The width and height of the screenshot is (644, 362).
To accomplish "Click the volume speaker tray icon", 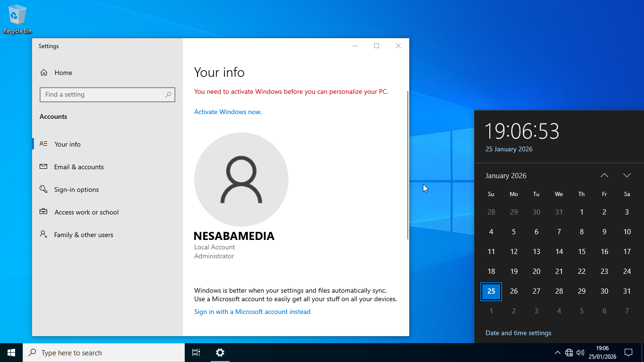I will click(580, 353).
